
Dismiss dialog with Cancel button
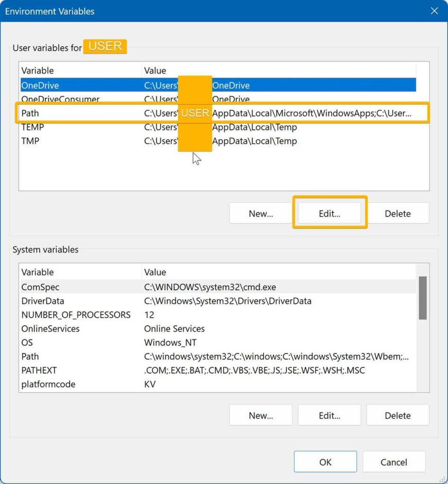(x=394, y=462)
